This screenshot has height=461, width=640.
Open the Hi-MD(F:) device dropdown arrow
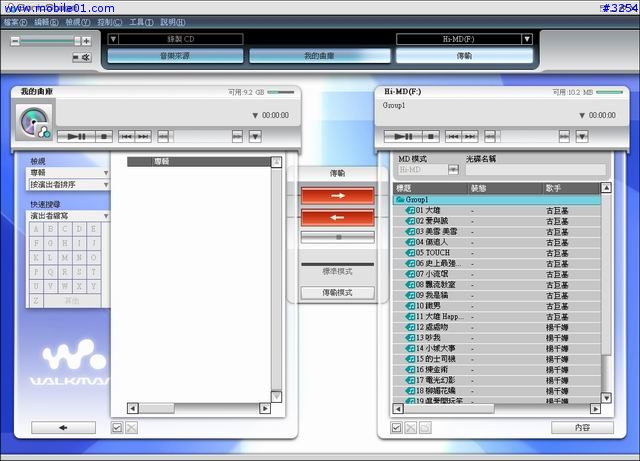(x=527, y=39)
